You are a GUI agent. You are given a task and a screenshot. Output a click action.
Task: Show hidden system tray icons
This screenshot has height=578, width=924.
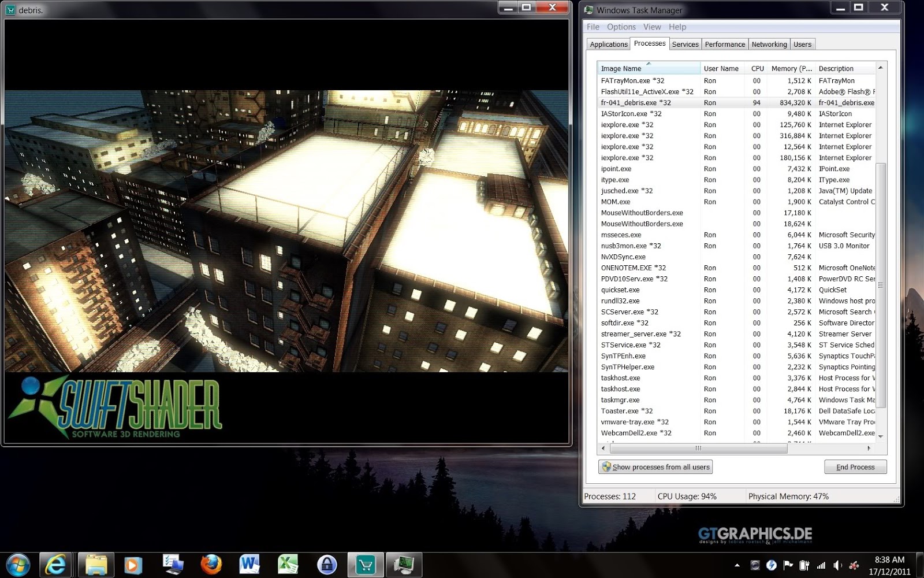(x=737, y=565)
